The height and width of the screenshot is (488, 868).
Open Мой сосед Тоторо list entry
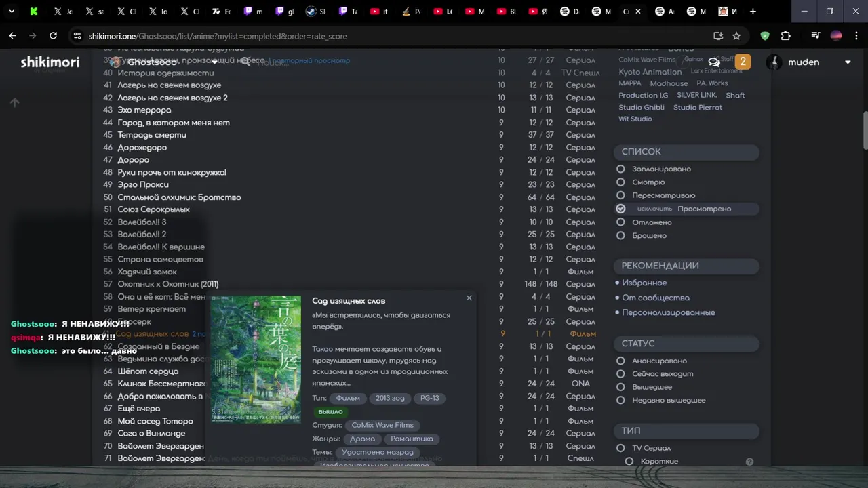coord(155,421)
